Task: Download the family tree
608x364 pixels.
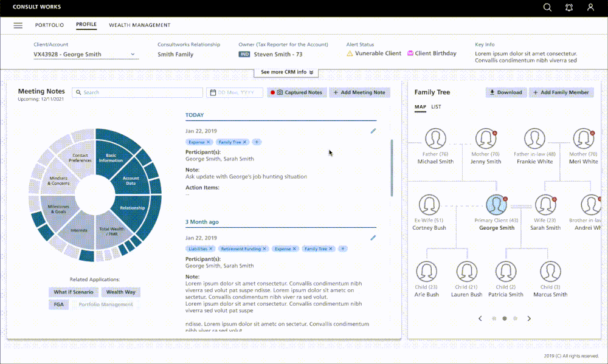Action: point(506,92)
